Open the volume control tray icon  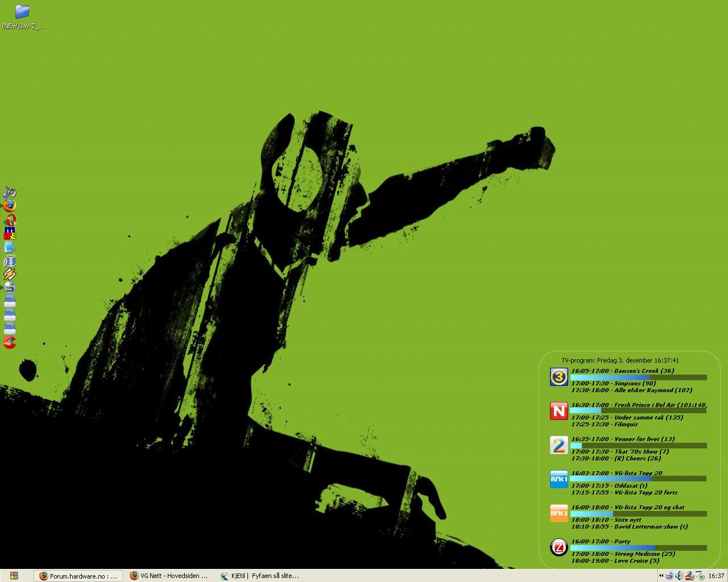679,576
